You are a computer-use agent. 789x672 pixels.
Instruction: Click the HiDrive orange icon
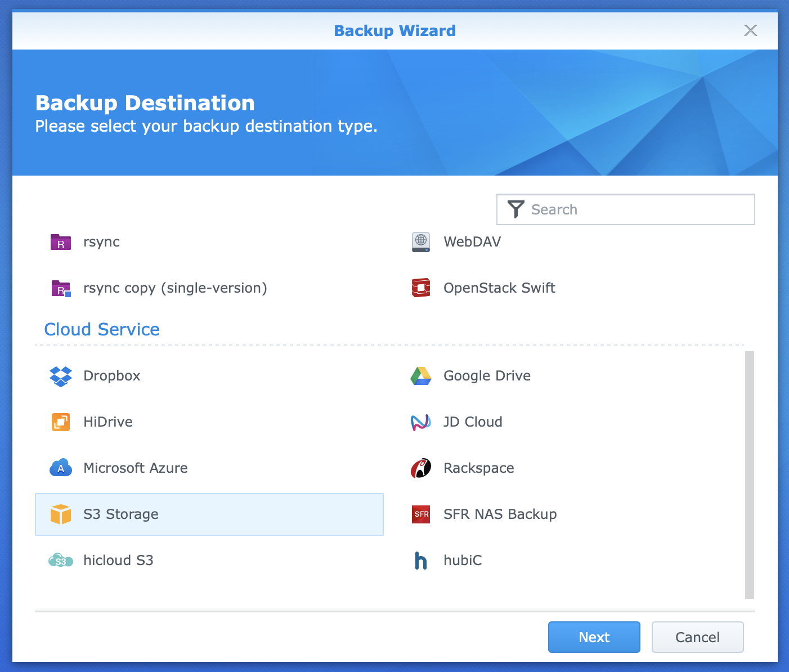pos(61,422)
